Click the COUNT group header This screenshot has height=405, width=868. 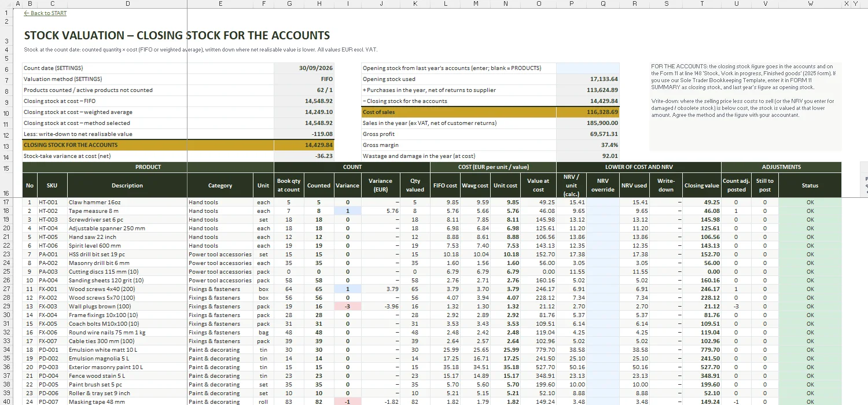point(352,167)
